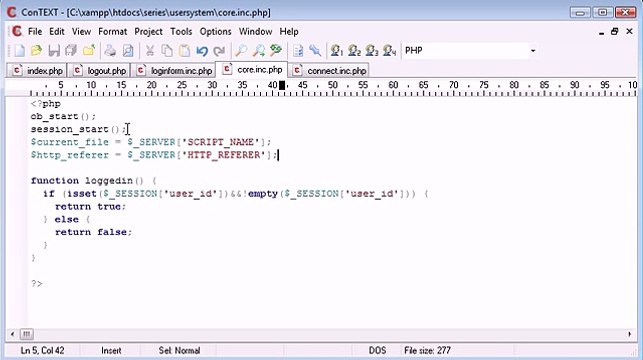Click the '$current_file' variable in code
The image size is (643, 360).
[70, 142]
